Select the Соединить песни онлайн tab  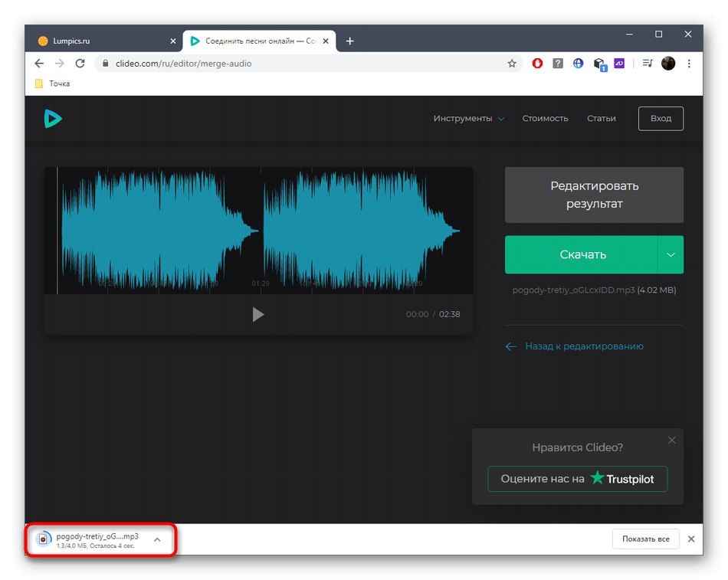(259, 41)
